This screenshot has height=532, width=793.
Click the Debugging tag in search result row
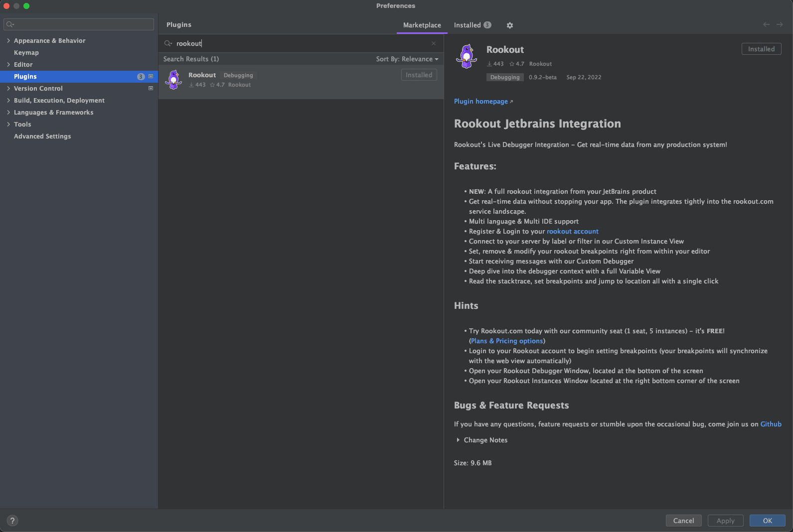click(238, 75)
